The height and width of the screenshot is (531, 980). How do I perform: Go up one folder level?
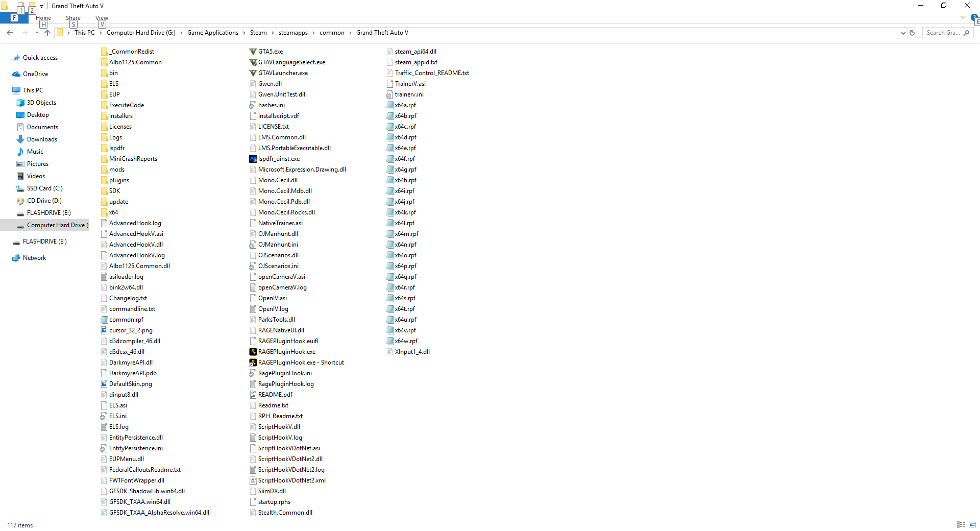47,33
